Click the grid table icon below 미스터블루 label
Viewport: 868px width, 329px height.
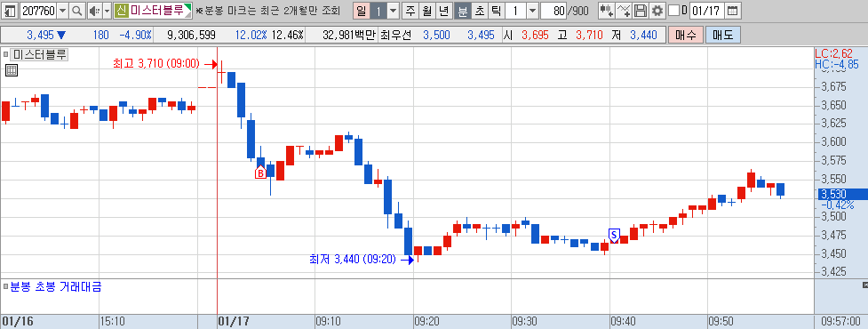click(11, 69)
